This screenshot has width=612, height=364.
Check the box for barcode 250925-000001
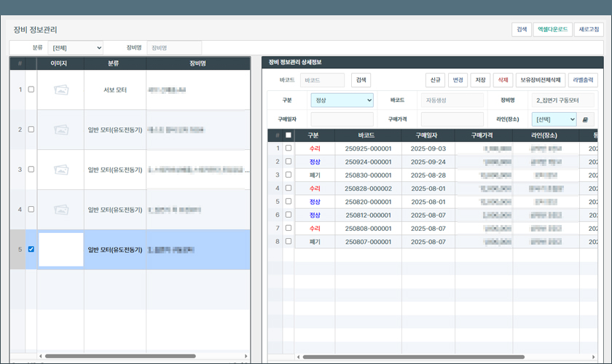click(x=288, y=149)
